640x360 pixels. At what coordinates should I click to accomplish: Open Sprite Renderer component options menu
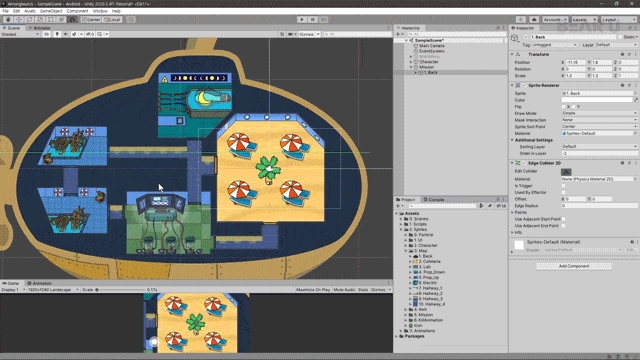[636, 85]
